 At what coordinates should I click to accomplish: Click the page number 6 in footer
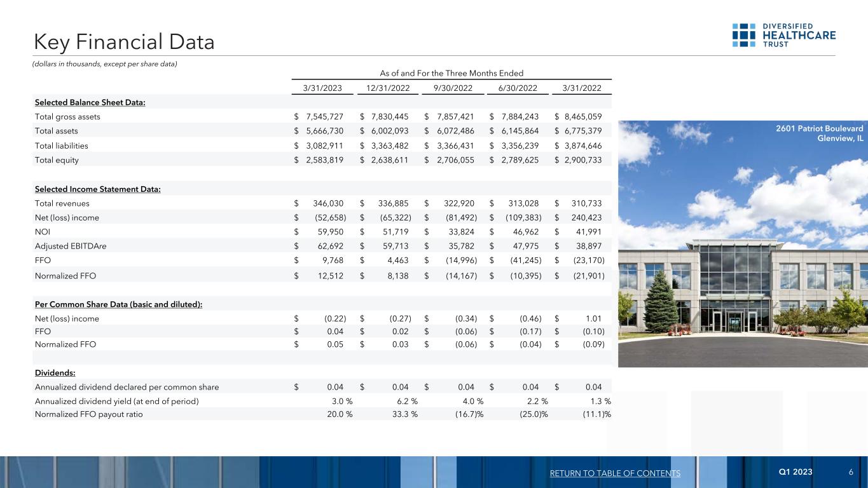pos(850,472)
